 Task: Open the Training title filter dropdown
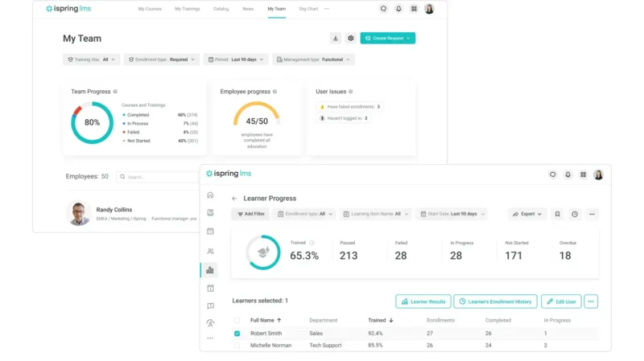91,59
